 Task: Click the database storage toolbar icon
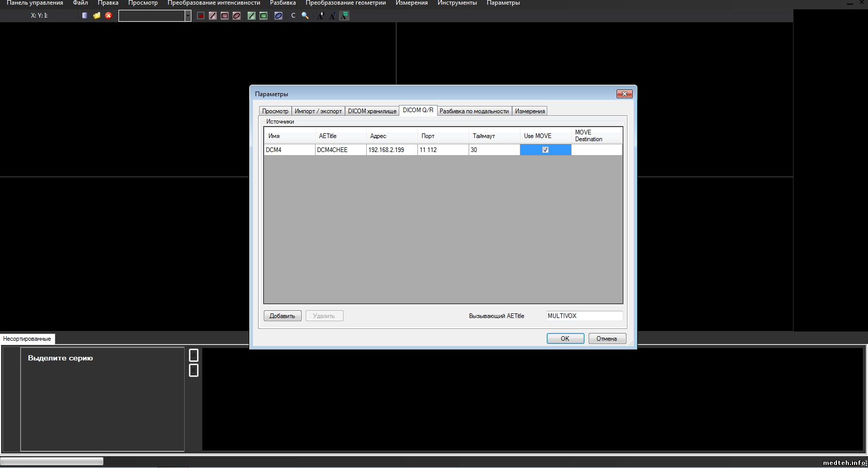point(85,16)
